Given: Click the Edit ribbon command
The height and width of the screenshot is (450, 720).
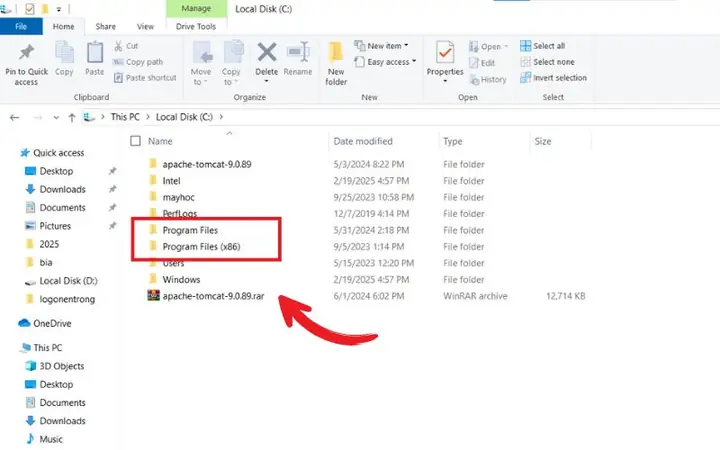Looking at the screenshot, I should point(482,63).
